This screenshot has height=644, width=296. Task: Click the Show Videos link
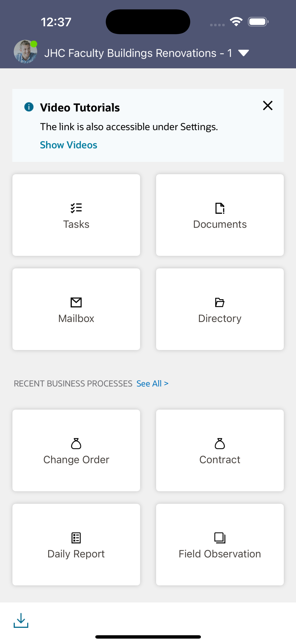click(x=68, y=145)
